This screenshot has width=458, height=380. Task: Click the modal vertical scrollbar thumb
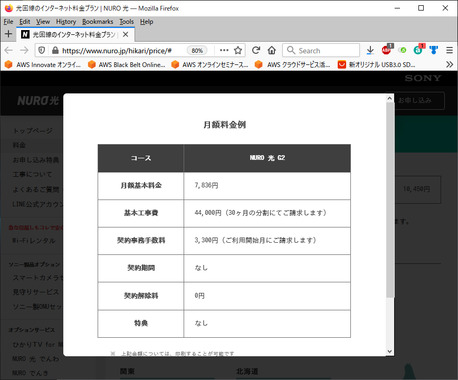[x=389, y=200]
